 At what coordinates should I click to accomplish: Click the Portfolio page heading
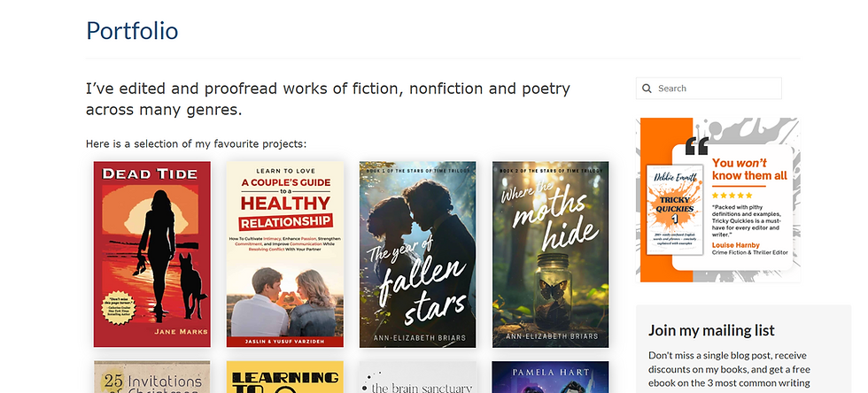(x=132, y=30)
